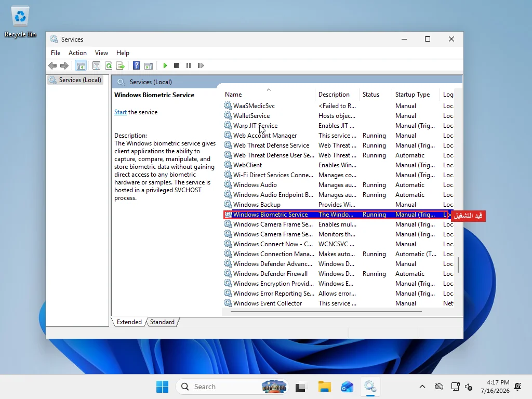Image resolution: width=532 pixels, height=399 pixels.
Task: Click the Back arrow toolbar icon
Action: (x=52, y=65)
